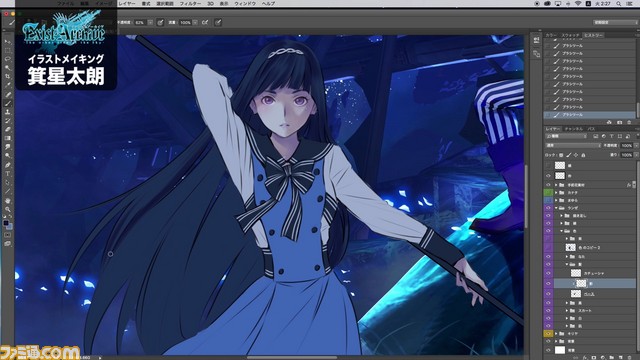Image resolution: width=640 pixels, height=360 pixels.
Task: Expand the まゆら group
Action: pos(556,200)
